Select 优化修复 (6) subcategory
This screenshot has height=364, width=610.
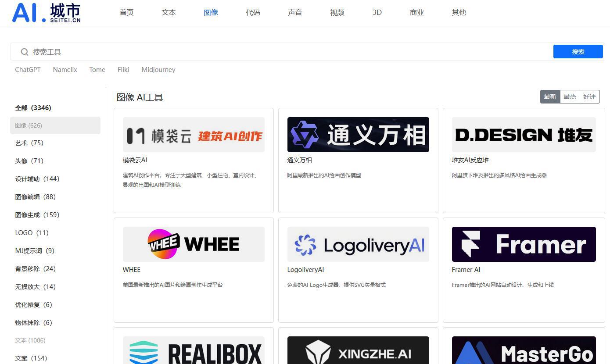tap(34, 305)
